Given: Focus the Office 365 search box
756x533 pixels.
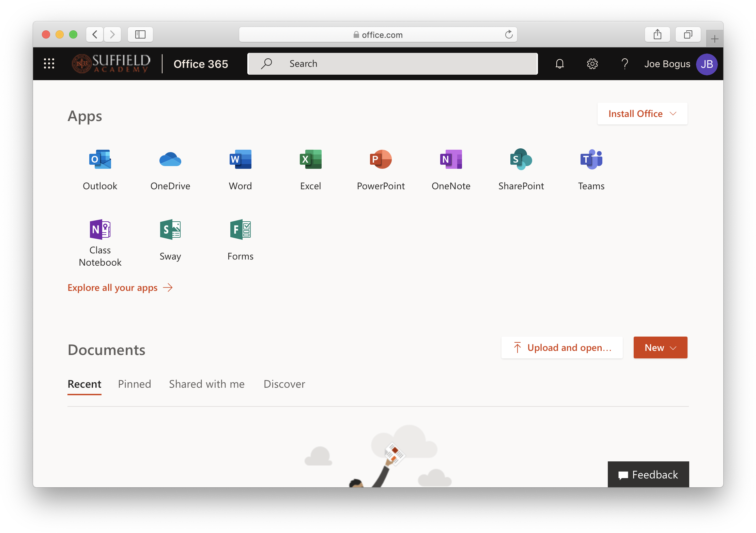Looking at the screenshot, I should [x=392, y=64].
